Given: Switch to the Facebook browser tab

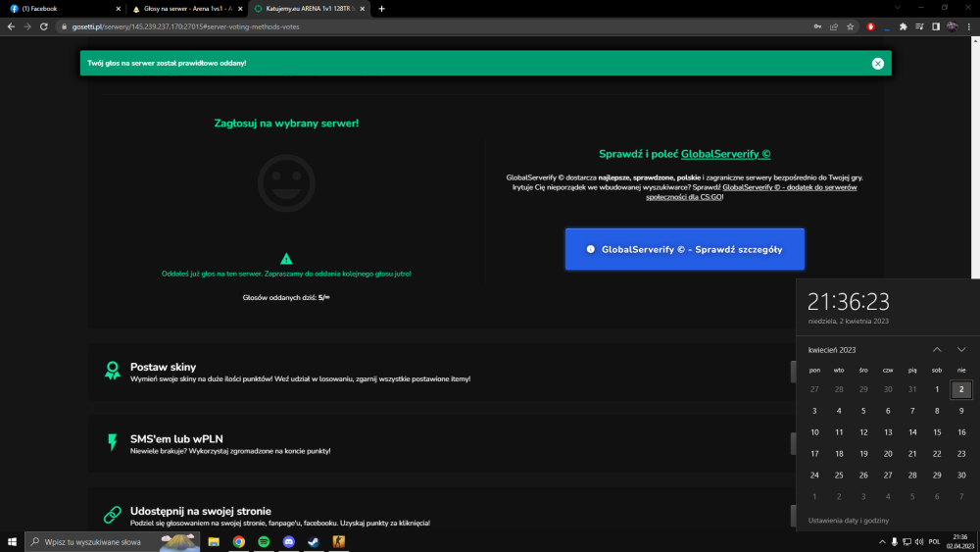Looking at the screenshot, I should (x=63, y=9).
